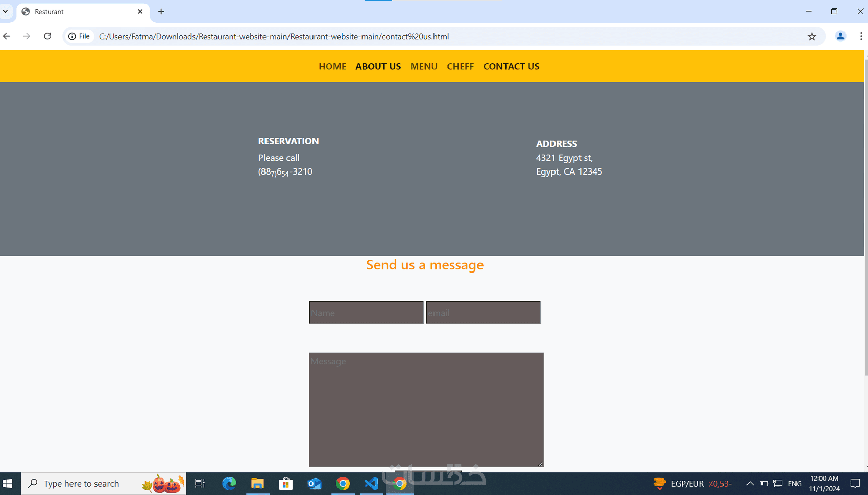
Task: Open the Chrome three-dot menu
Action: click(x=861, y=36)
